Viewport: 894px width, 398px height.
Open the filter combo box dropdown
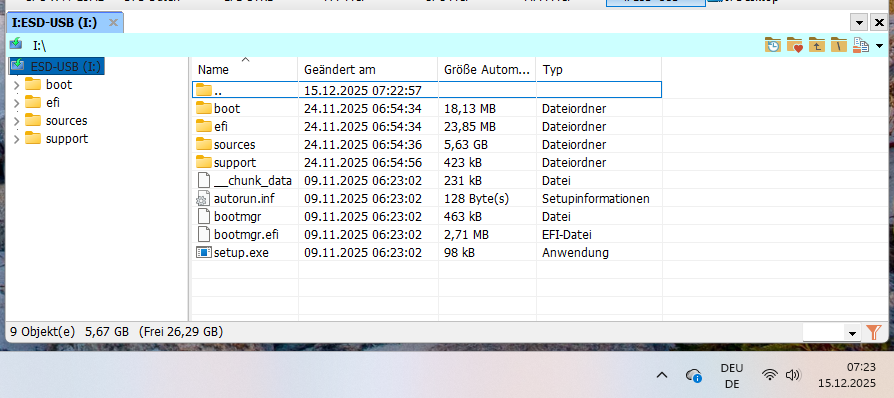[x=853, y=333]
